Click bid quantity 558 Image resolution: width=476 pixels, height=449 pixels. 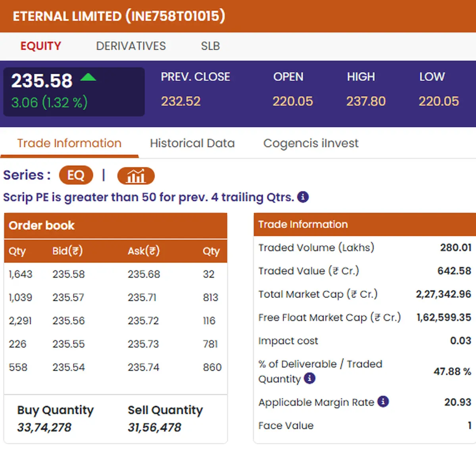point(18,367)
